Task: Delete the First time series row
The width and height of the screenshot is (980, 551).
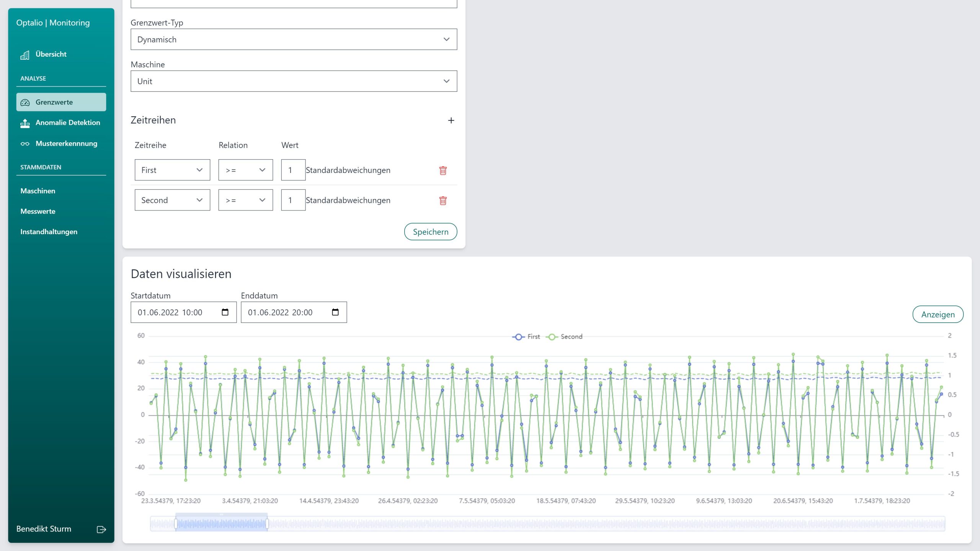Action: point(443,170)
